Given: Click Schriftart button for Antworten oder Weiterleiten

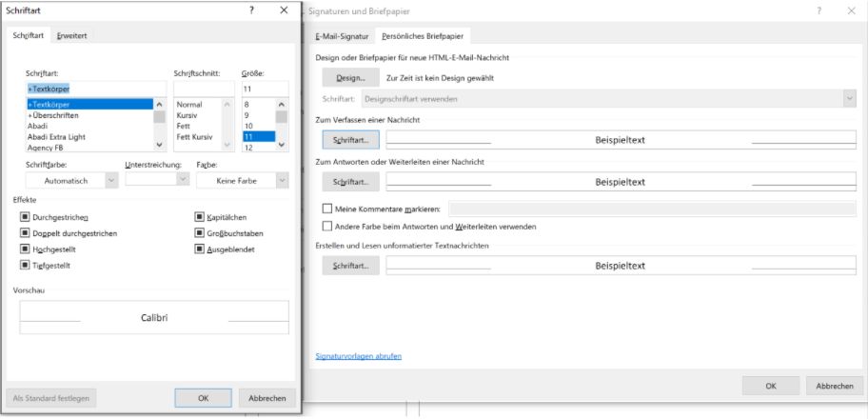Looking at the screenshot, I should (x=350, y=181).
